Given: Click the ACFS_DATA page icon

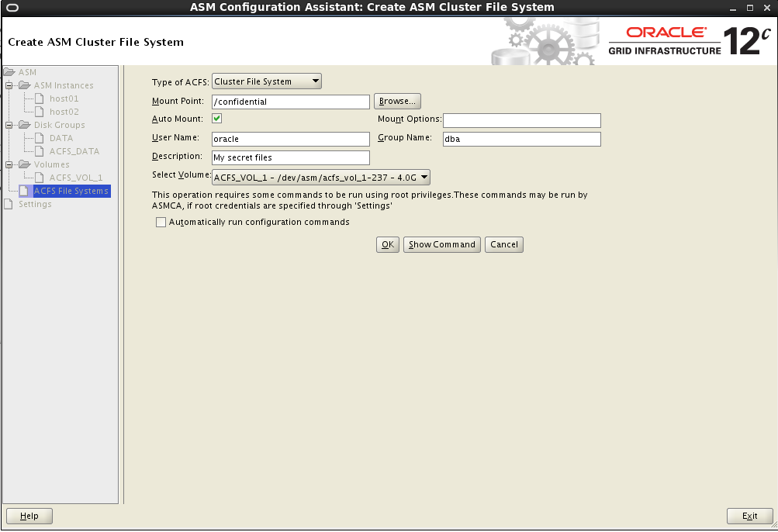Looking at the screenshot, I should click(x=40, y=151).
